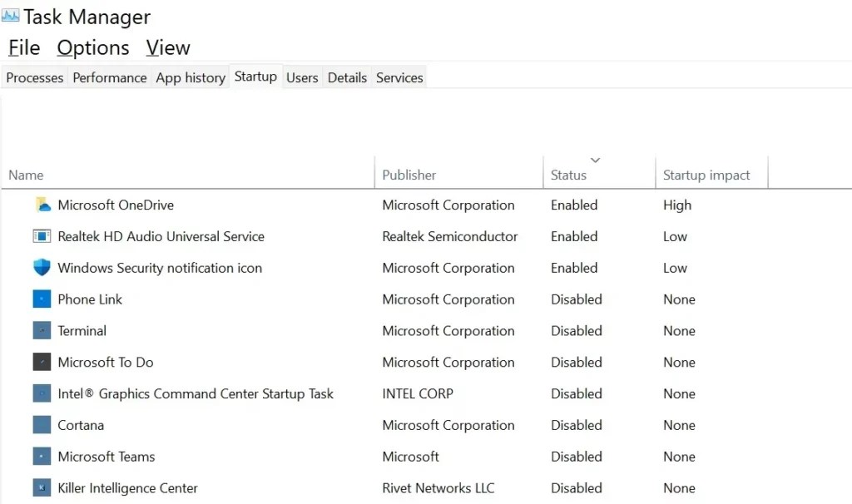Open the View menu
This screenshot has width=852, height=504.
167,47
